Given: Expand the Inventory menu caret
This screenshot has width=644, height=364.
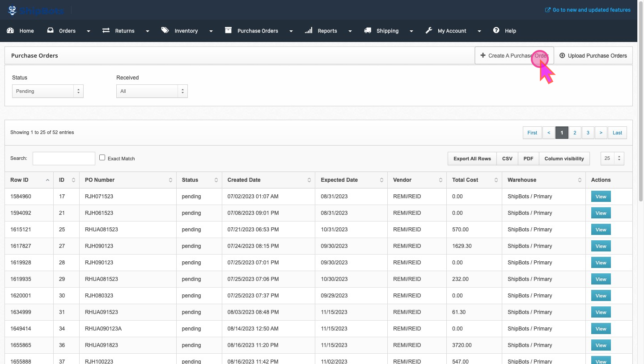Looking at the screenshot, I should [x=211, y=31].
